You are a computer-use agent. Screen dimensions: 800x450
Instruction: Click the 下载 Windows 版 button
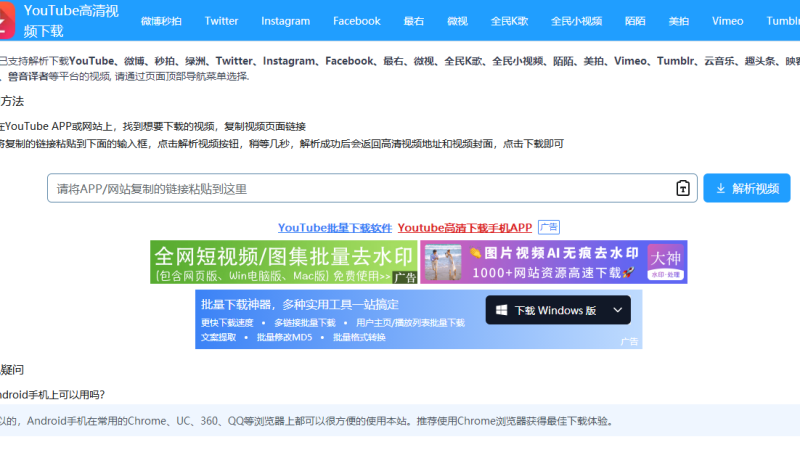pyautogui.click(x=558, y=310)
